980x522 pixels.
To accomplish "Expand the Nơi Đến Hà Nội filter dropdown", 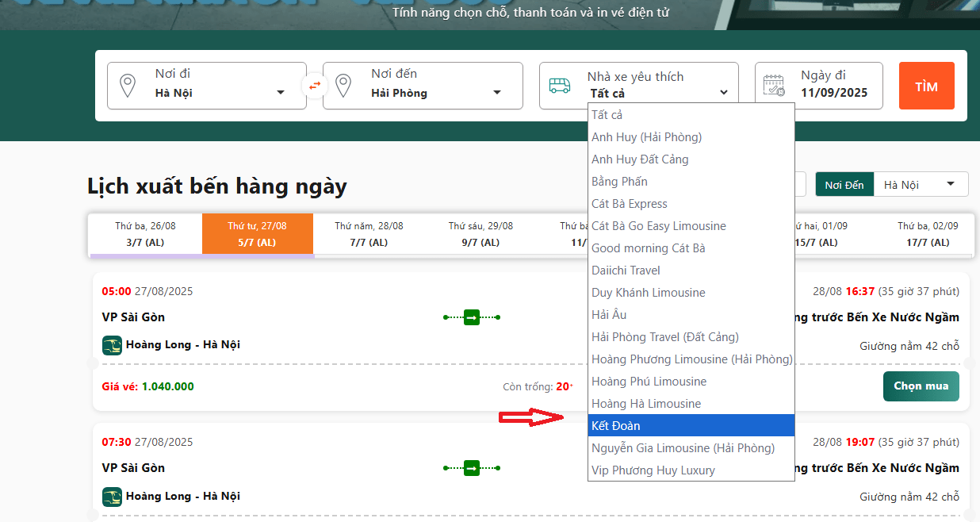I will tap(920, 185).
